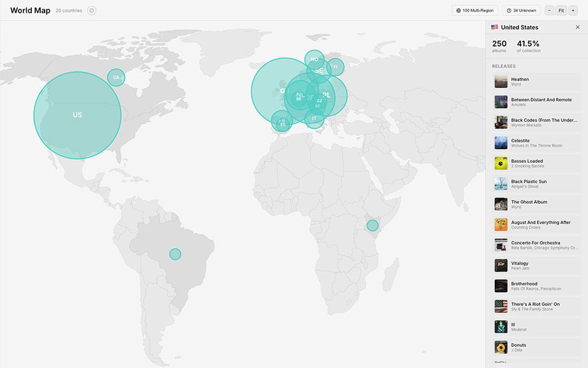588x368 pixels.
Task: Select the US bubble on the map
Action: coord(77,114)
